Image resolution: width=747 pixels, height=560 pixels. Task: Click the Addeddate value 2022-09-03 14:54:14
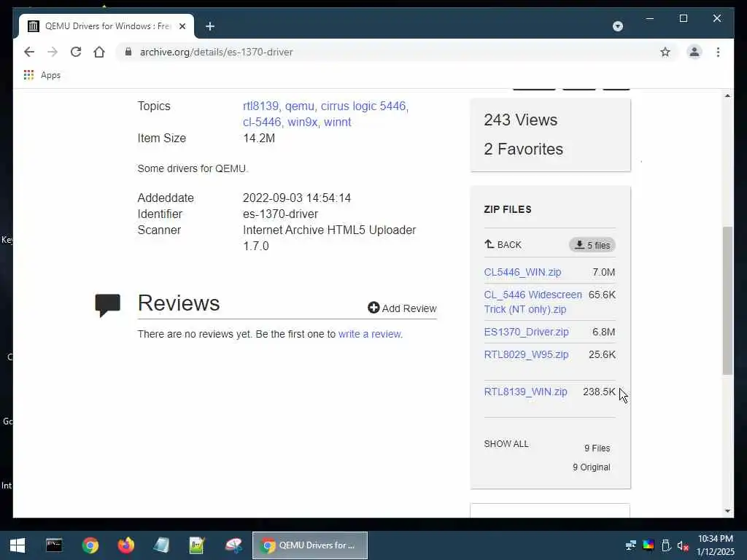pyautogui.click(x=297, y=198)
